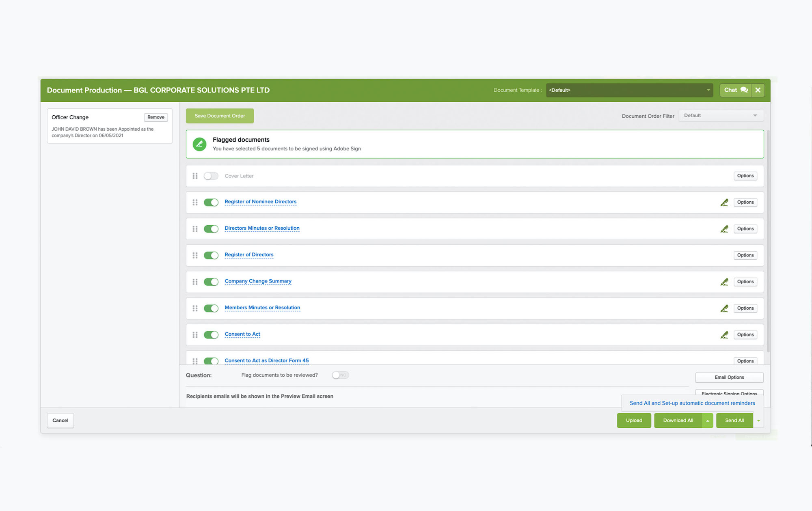Click the signing pen icon for Company Change Summary
Viewport: 812px width, 511px height.
pyautogui.click(x=724, y=282)
